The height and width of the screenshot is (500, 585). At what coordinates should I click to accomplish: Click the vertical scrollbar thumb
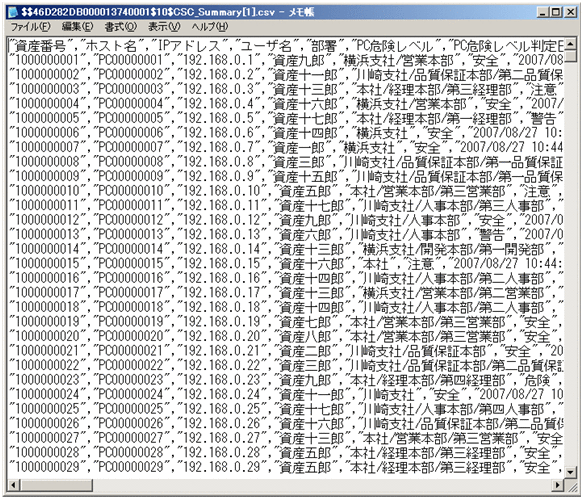pyautogui.click(x=570, y=56)
